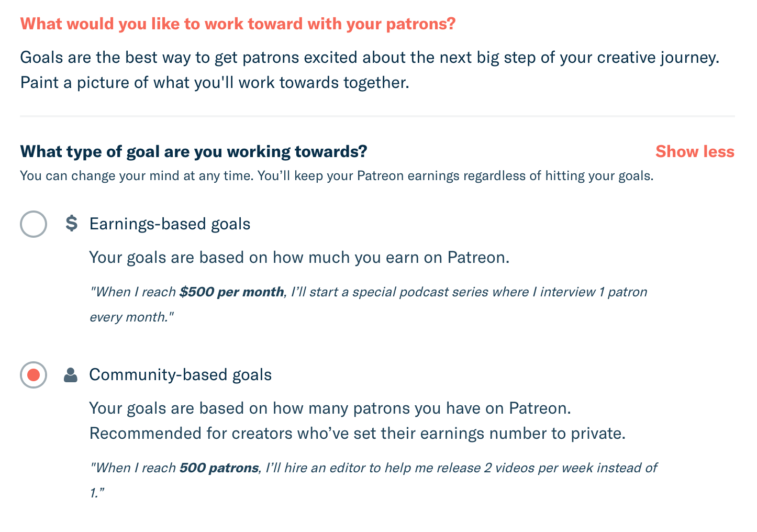Click the "What would you like to work toward" heading
757x532 pixels.
(x=238, y=24)
